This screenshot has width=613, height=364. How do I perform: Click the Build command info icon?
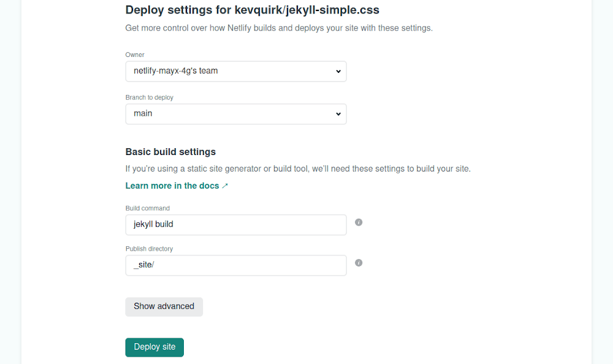tap(359, 222)
